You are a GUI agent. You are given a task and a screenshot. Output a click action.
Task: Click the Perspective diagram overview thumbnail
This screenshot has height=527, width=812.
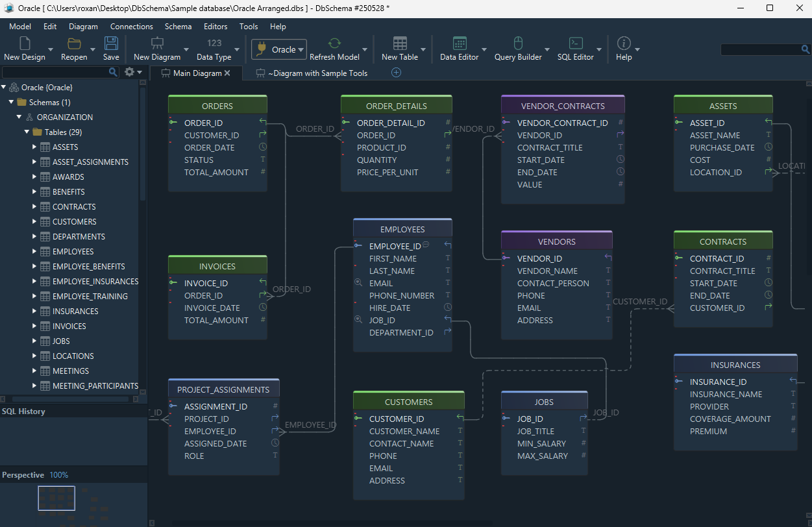click(56, 498)
